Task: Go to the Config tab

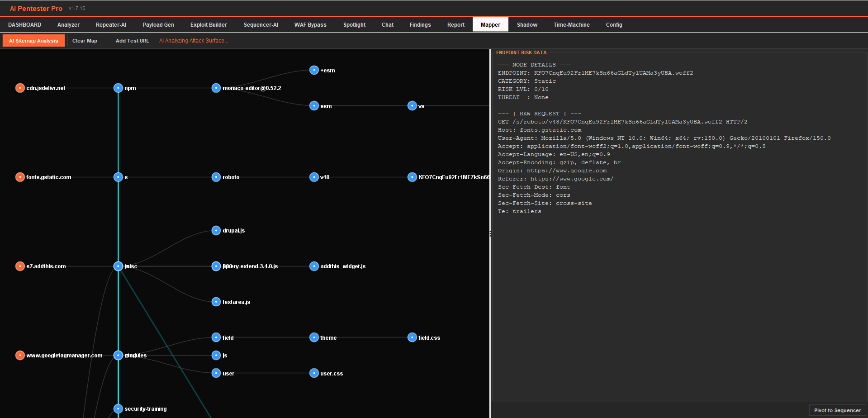Action: (614, 25)
